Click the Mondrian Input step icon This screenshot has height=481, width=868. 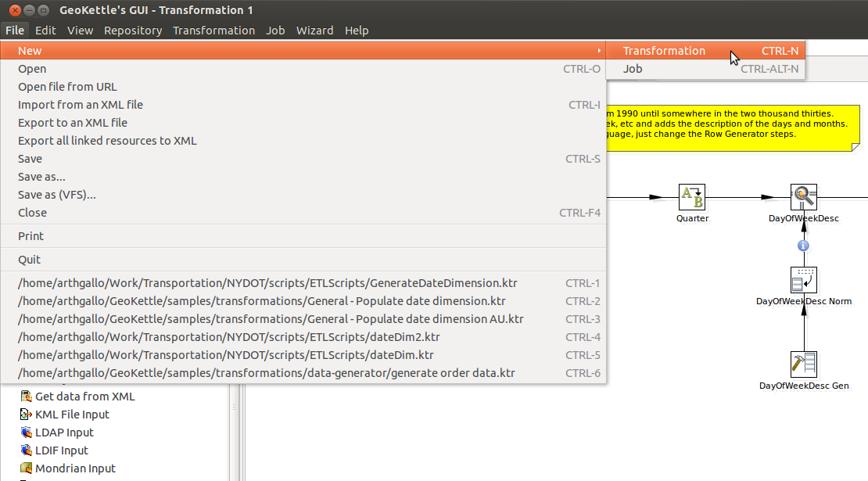[26, 468]
